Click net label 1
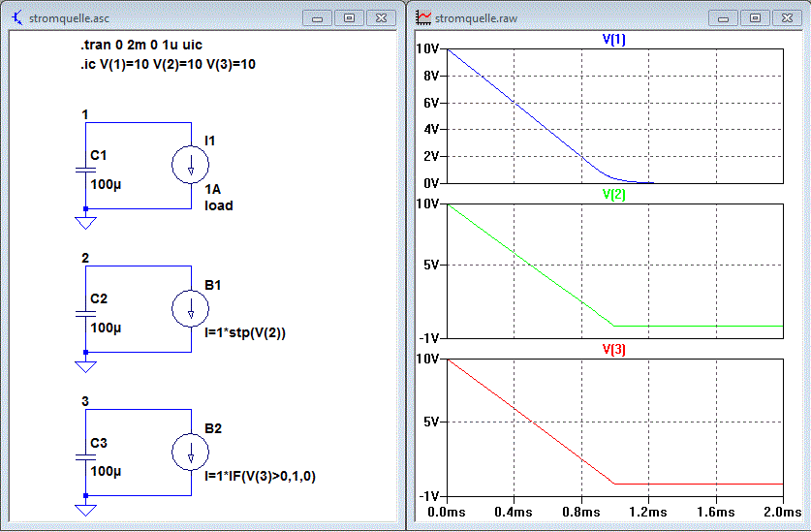Screen dimensions: 811x532 coord(85,114)
